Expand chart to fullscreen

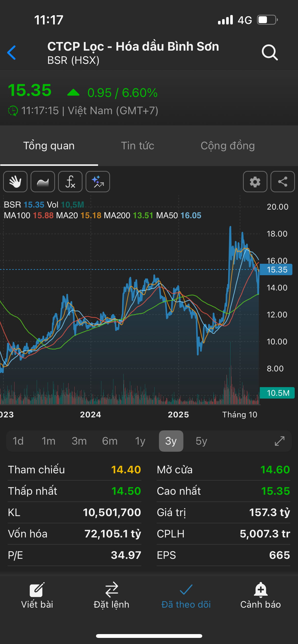coord(279,441)
